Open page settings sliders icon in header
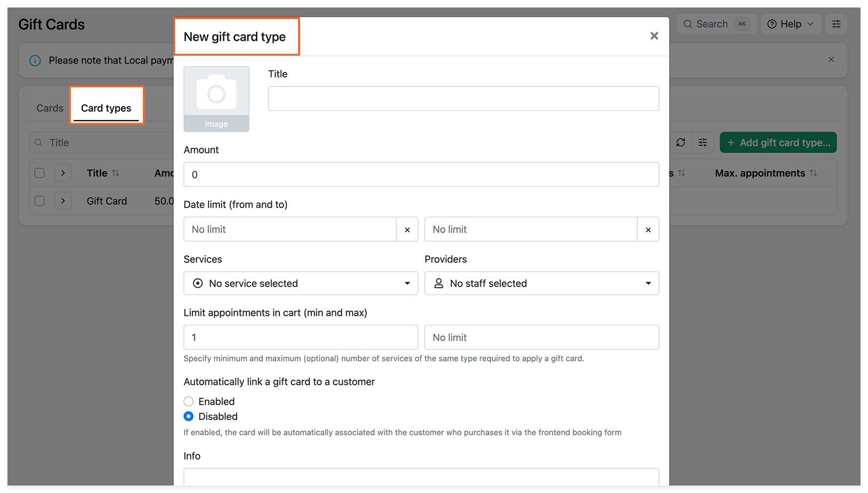Screen dimensions: 868x493 (x=836, y=24)
